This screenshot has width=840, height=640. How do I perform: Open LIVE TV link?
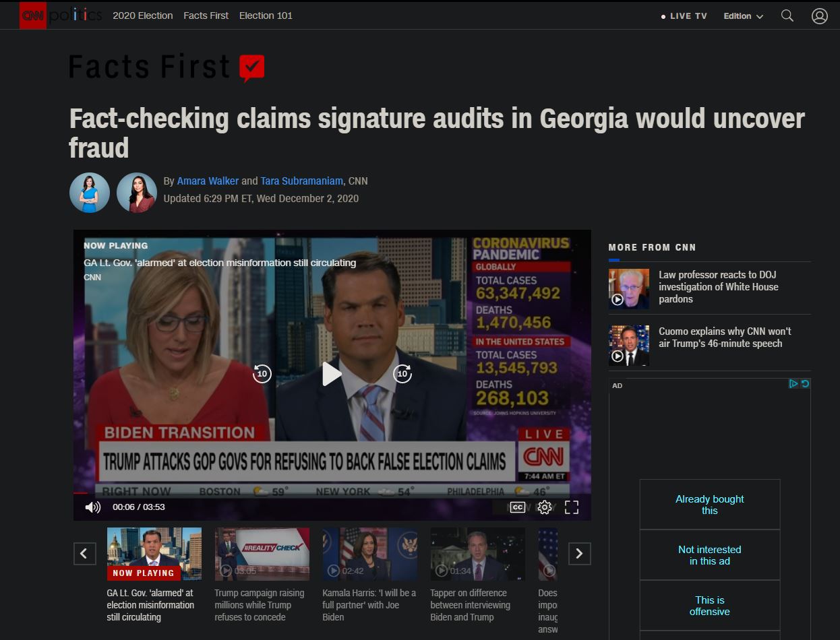[684, 16]
